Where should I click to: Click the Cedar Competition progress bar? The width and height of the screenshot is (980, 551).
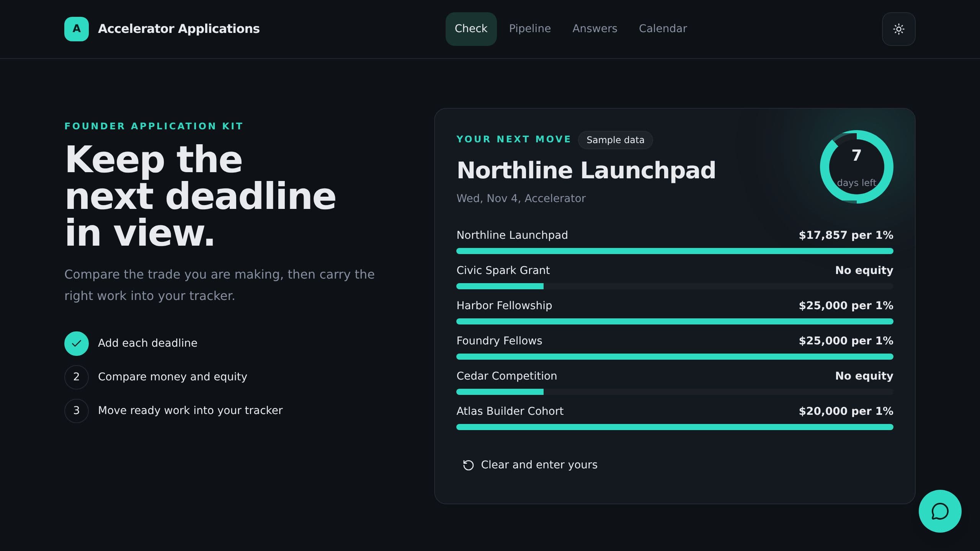coord(675,392)
